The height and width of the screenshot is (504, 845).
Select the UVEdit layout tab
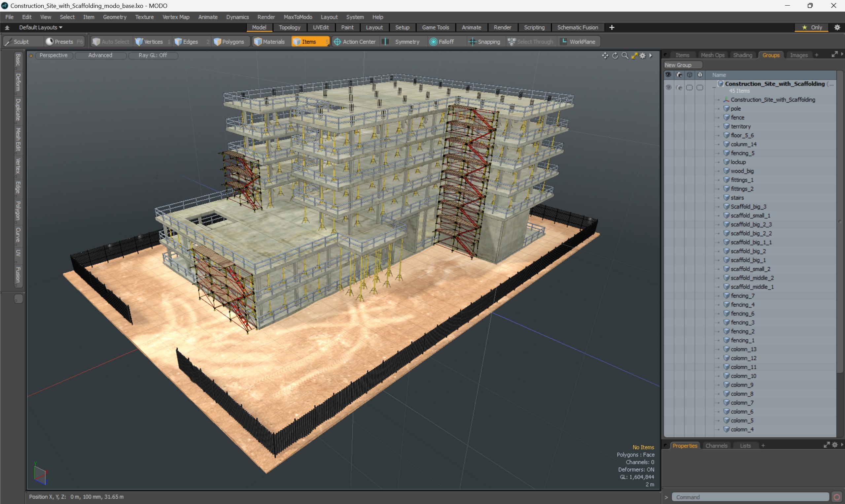(321, 27)
